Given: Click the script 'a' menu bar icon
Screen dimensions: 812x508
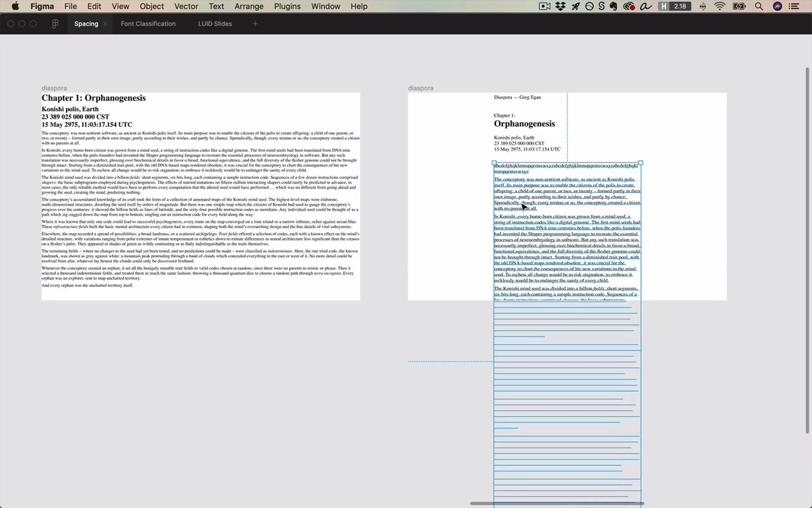Looking at the screenshot, I should coord(646,6).
